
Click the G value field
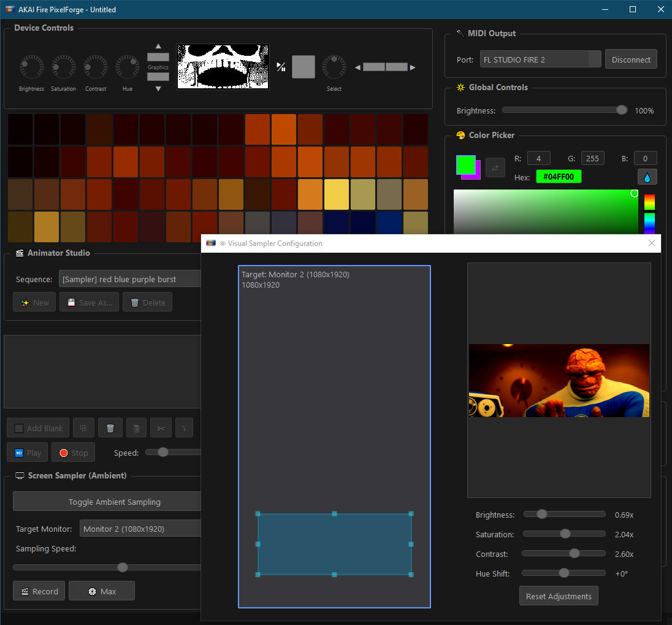pos(593,159)
